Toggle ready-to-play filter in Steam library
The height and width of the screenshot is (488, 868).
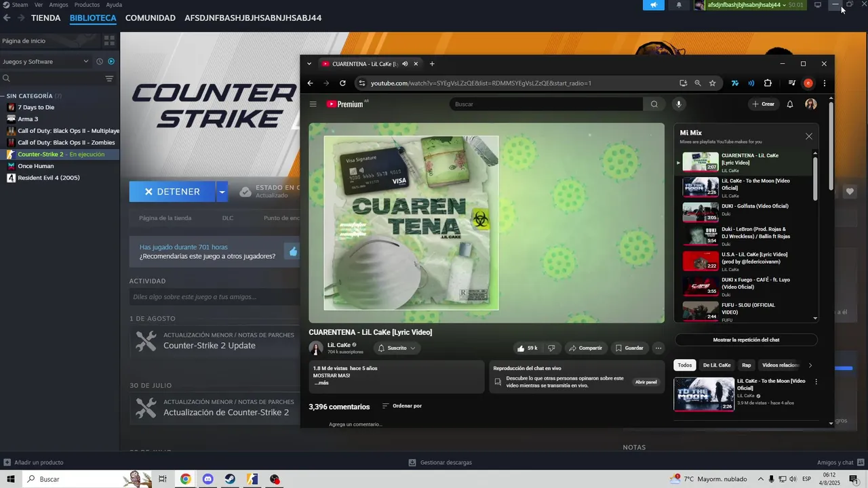pyautogui.click(x=111, y=62)
